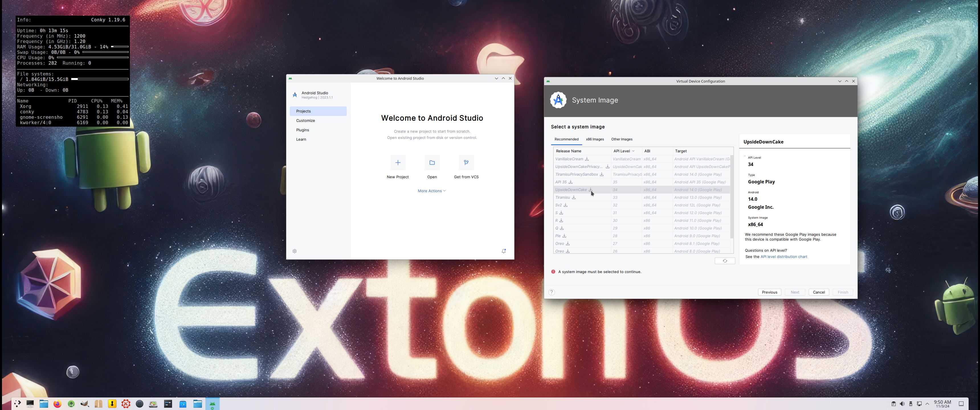This screenshot has width=980, height=410.
Task: Open notifications bell in Welcome window
Action: pyautogui.click(x=504, y=251)
